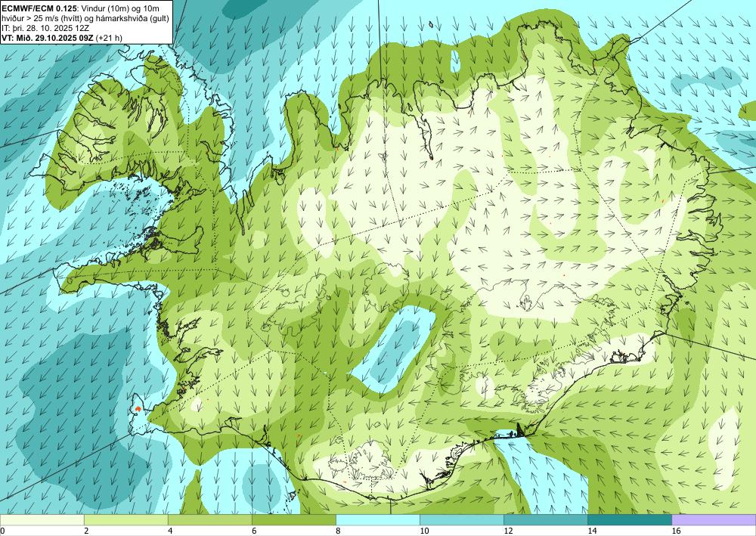Click the dark green 6–8 legend swatch
The height and width of the screenshot is (536, 756).
click(293, 519)
